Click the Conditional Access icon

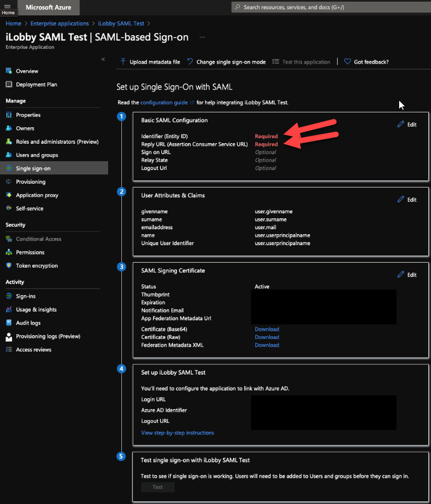point(9,239)
